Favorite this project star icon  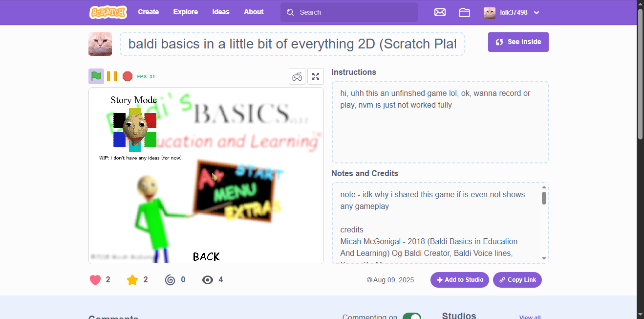coord(132,280)
